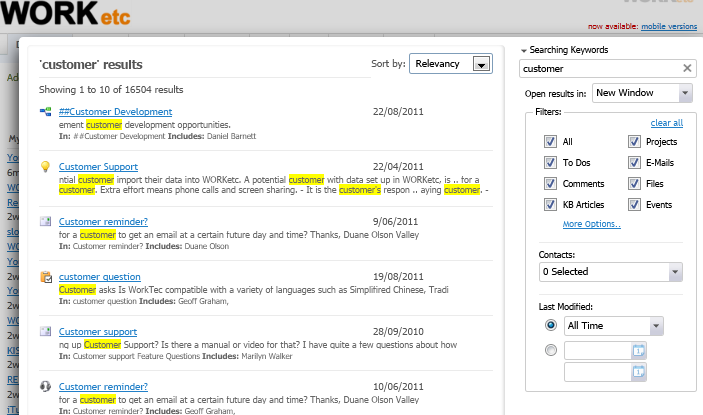Image resolution: width=703 pixels, height=415 pixels.
Task: Uncheck the To Dos filter checkbox
Action: click(550, 163)
